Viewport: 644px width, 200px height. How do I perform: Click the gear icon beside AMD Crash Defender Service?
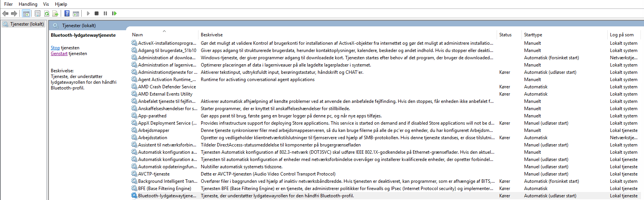click(x=134, y=87)
